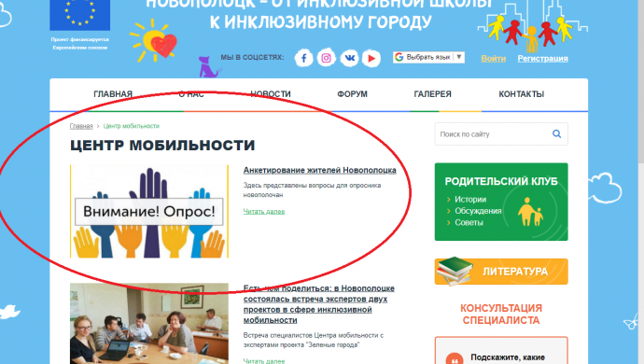Open Истории in Родительский клуб

pyautogui.click(x=470, y=199)
